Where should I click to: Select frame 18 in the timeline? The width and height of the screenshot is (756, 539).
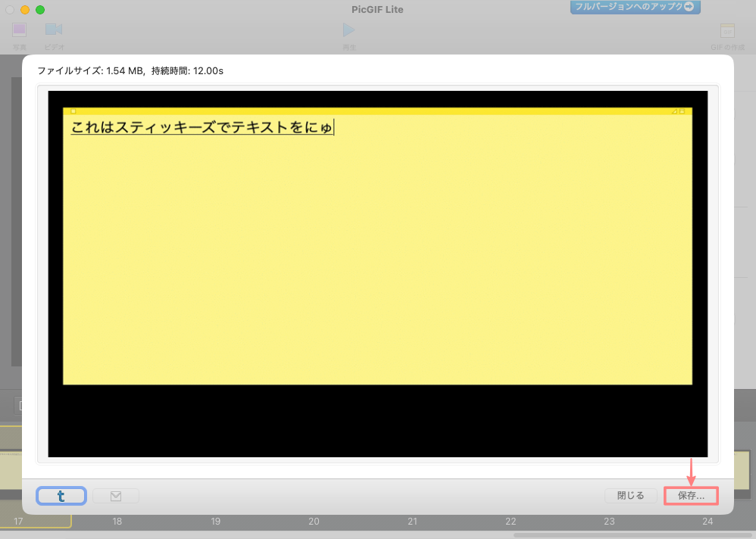117,522
